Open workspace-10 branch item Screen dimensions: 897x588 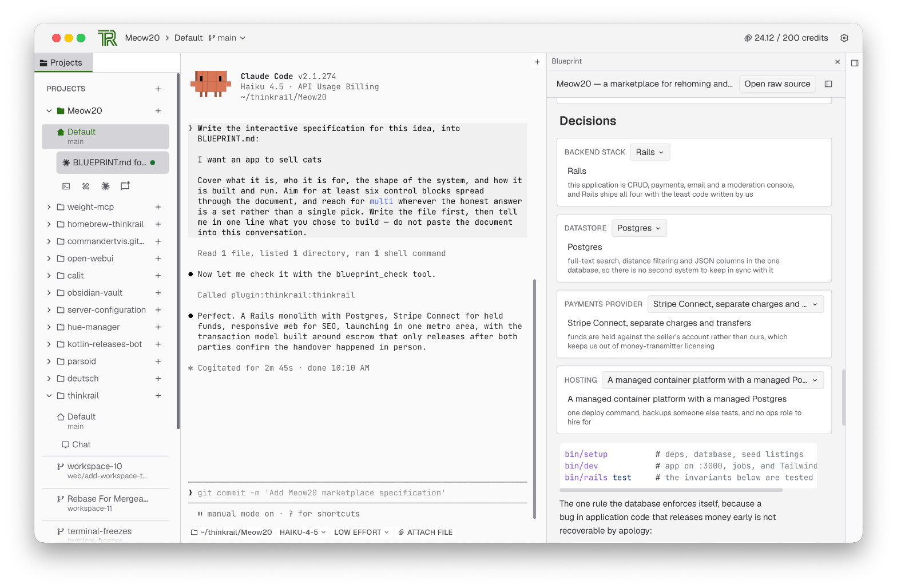pyautogui.click(x=105, y=471)
